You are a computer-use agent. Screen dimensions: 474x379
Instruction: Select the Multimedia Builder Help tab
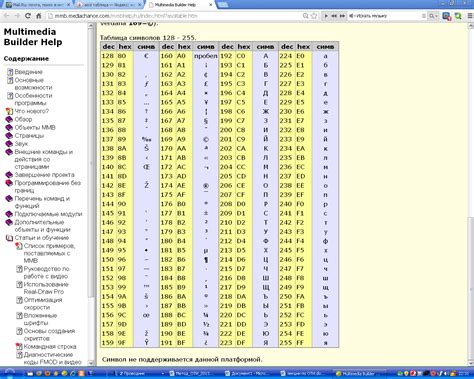point(180,5)
